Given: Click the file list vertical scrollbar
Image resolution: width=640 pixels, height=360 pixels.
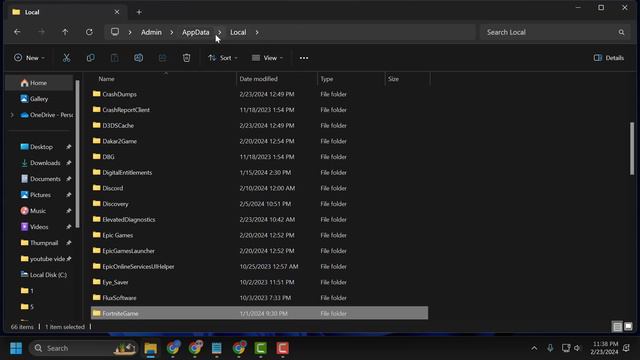Looking at the screenshot, I should 632,148.
